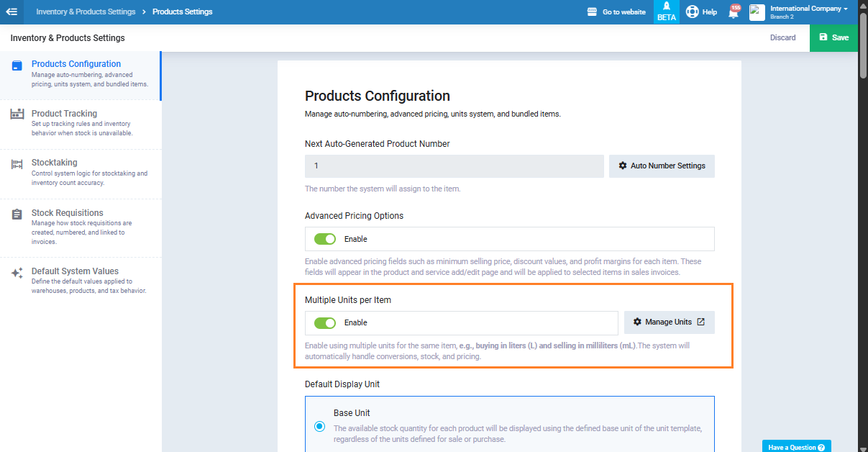Click the Help lifebuoy icon
Viewport: 868px width, 452px height.
[x=693, y=12]
